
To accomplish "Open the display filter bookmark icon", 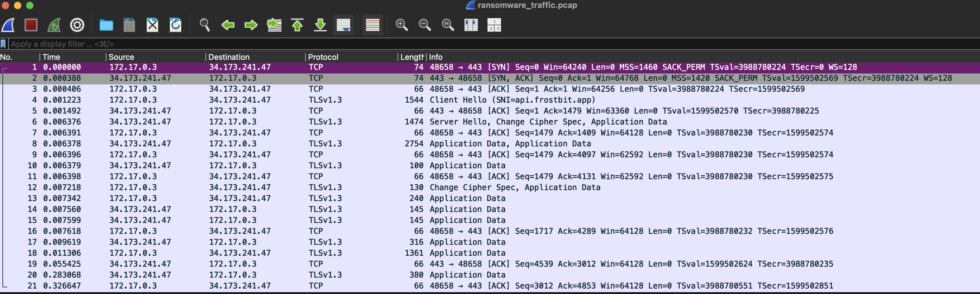I will pos(3,44).
